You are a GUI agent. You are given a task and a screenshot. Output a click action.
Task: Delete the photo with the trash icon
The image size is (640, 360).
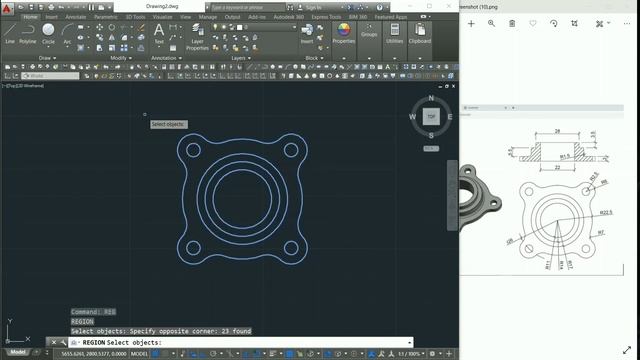(x=512, y=24)
